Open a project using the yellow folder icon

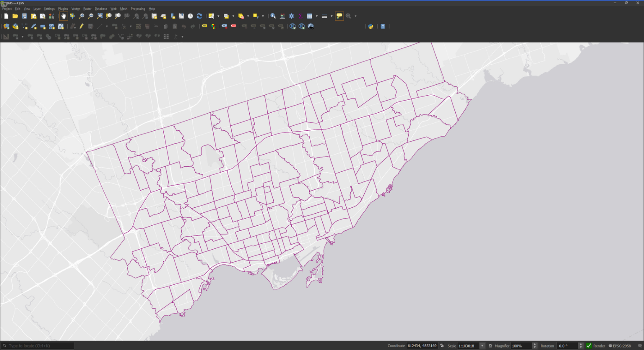15,16
